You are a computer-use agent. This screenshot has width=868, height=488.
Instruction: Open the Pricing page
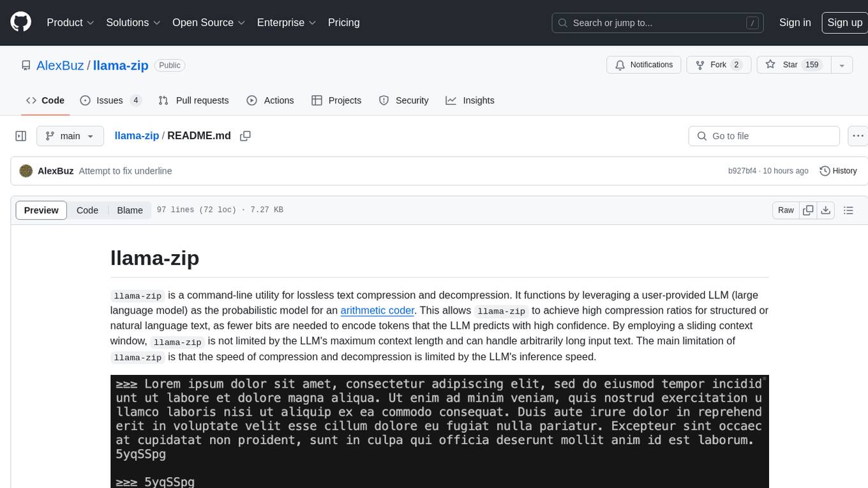pyautogui.click(x=344, y=22)
